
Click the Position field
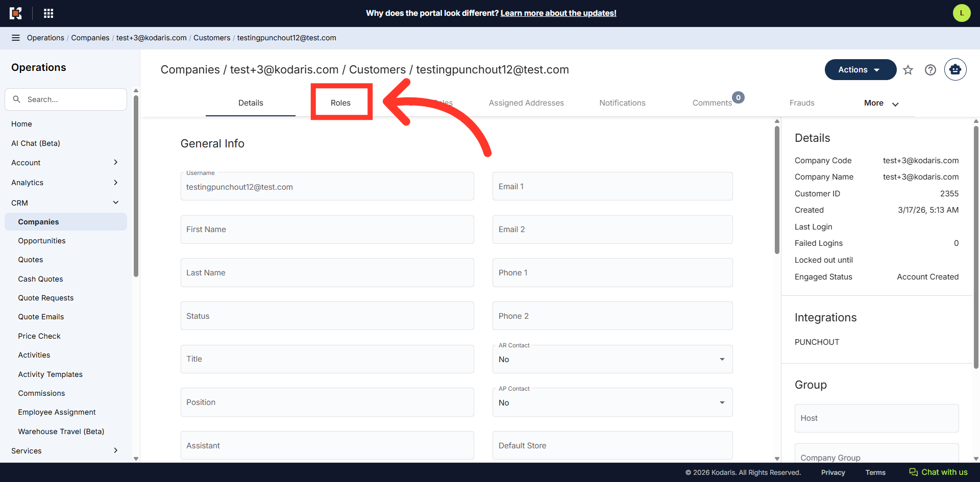327,402
